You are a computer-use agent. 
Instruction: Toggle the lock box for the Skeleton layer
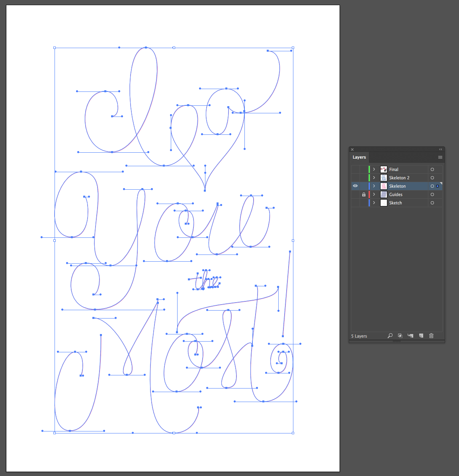[x=363, y=186]
